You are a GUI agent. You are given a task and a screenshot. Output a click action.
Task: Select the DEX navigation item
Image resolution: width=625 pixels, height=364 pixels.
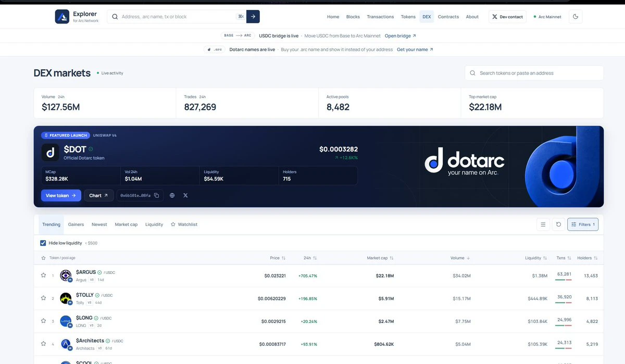point(427,17)
